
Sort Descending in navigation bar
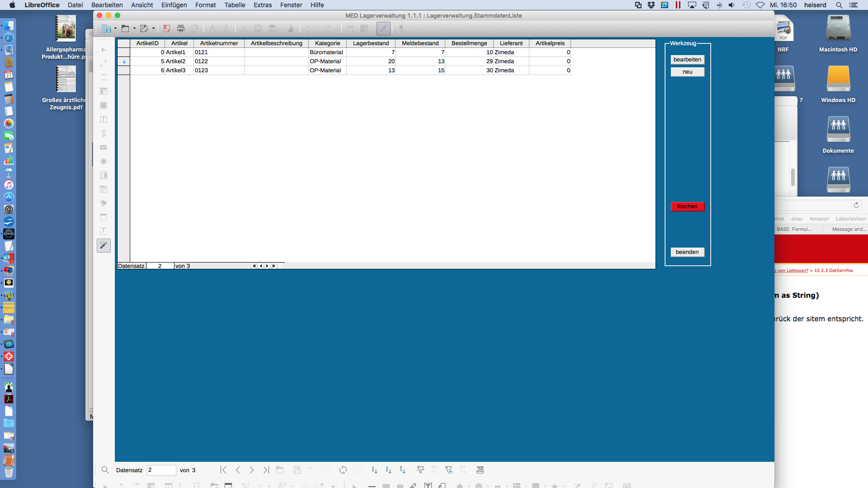point(402,470)
